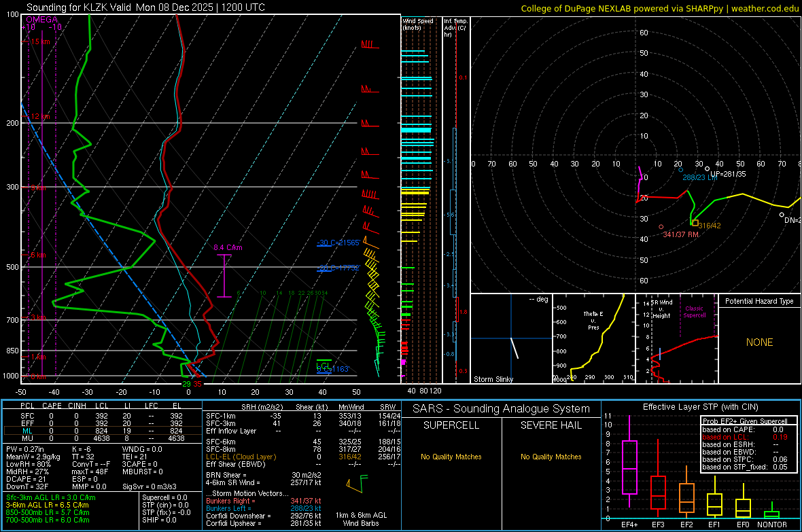Click the 'CINH' column header
802x532 pixels.
[x=77, y=406]
